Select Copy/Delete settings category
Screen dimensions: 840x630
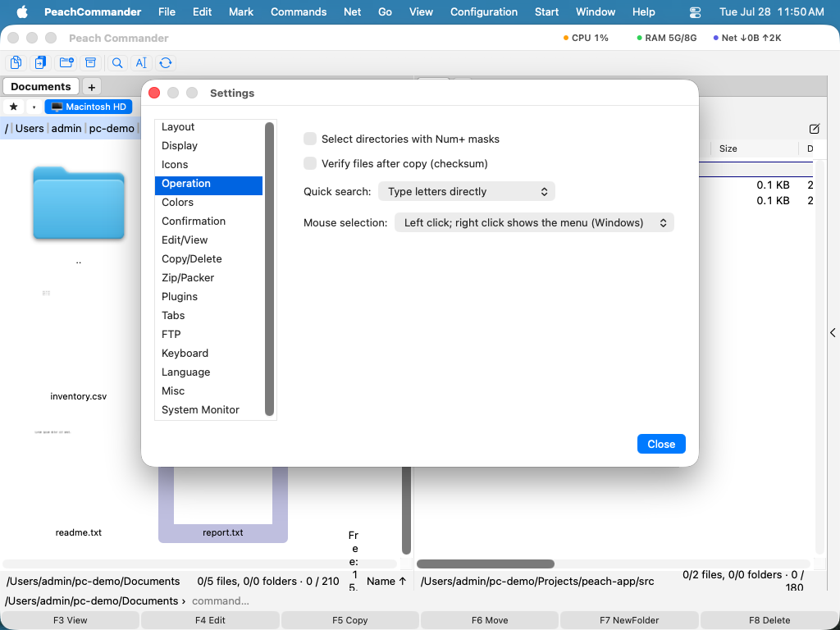208,258
